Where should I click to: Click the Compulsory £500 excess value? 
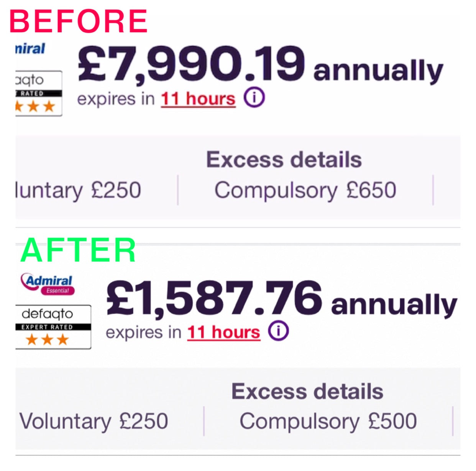click(x=328, y=421)
